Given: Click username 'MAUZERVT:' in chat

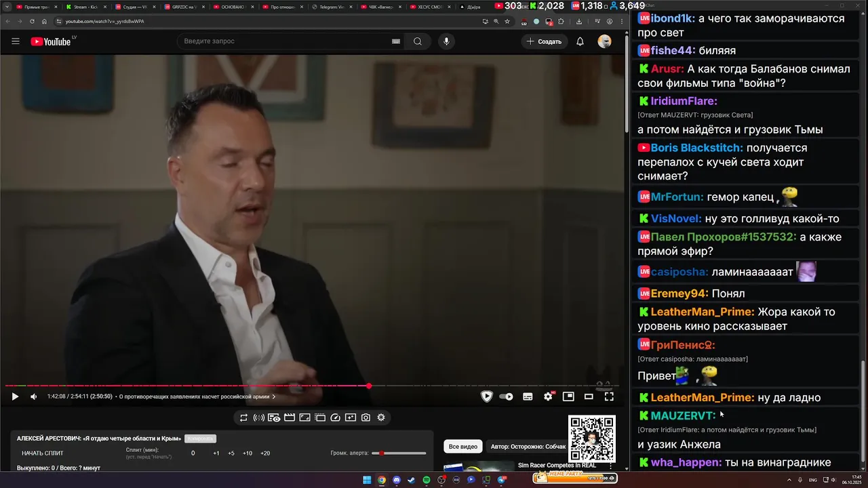Looking at the screenshot, I should click(x=683, y=415).
